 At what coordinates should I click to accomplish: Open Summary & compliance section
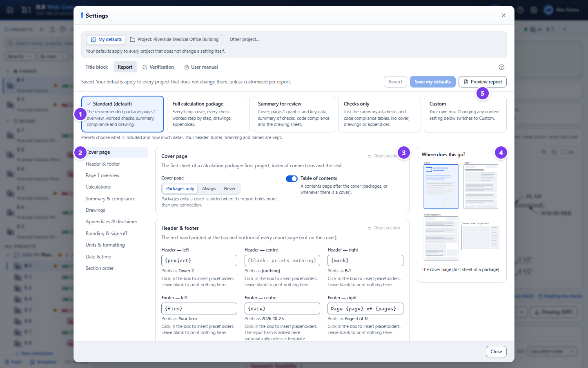pos(114,199)
